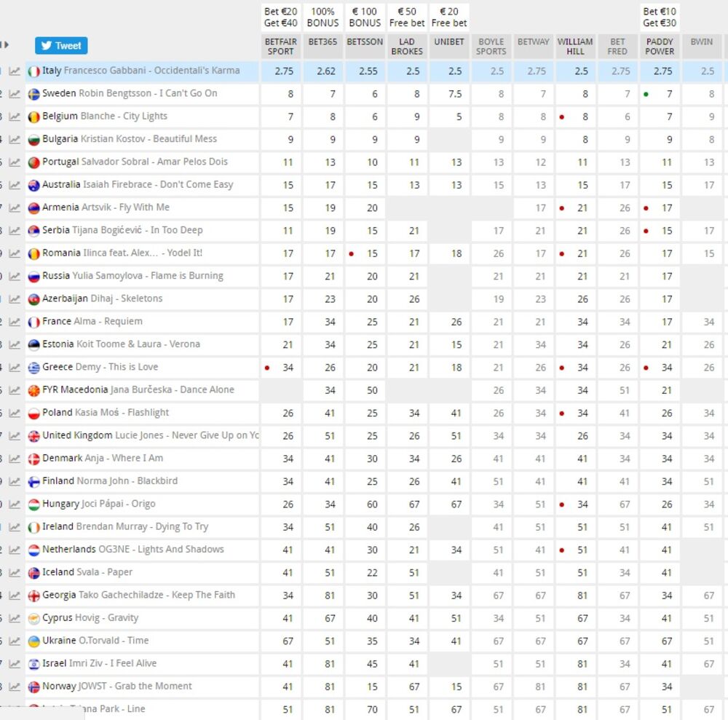
Task: Open the trend chart icon for United Kingdom
Action: pyautogui.click(x=15, y=436)
